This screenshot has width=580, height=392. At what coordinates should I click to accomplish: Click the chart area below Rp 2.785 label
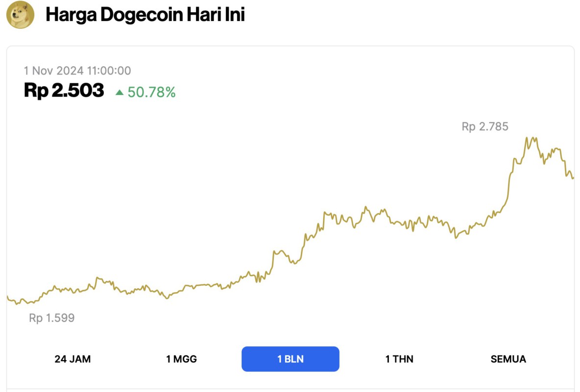click(484, 162)
